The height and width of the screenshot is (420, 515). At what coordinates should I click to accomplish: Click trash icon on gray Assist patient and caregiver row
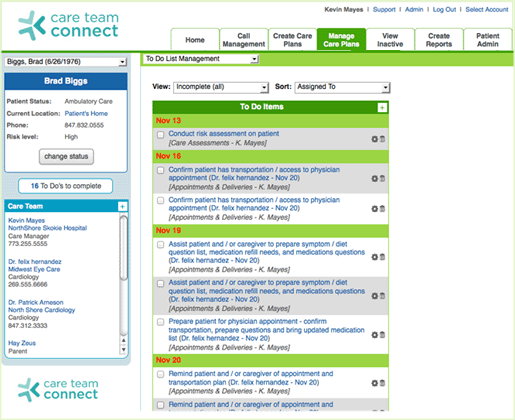[382, 296]
